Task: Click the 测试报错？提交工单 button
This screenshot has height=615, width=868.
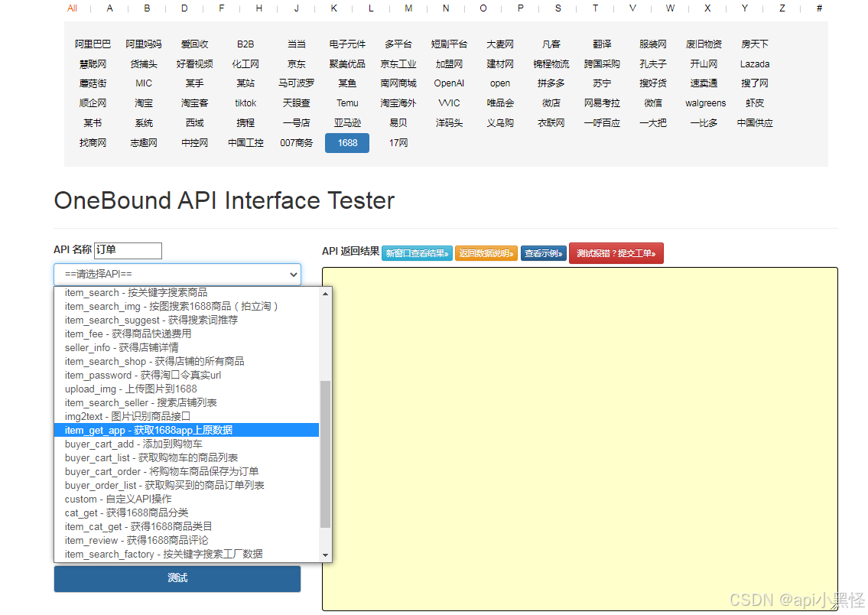Action: pyautogui.click(x=616, y=252)
